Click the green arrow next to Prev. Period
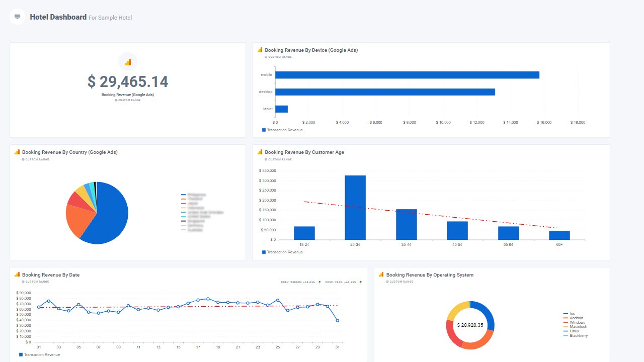 [319, 282]
